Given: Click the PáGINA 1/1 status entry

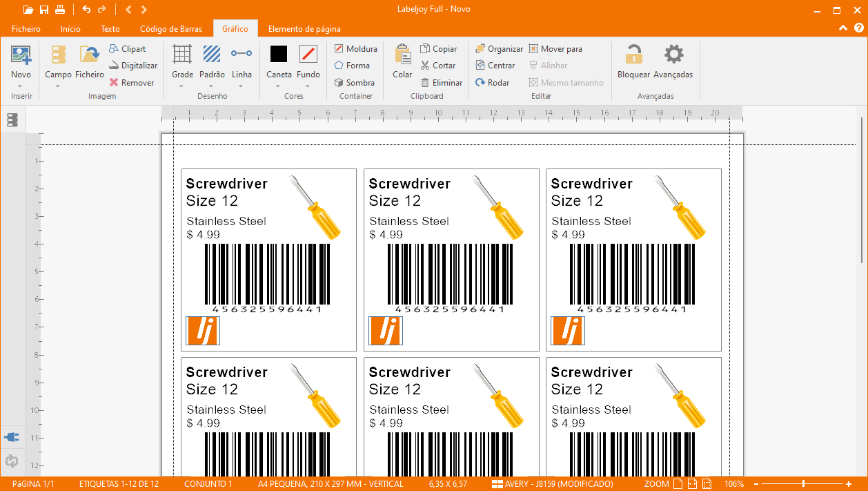Looking at the screenshot, I should 33,484.
